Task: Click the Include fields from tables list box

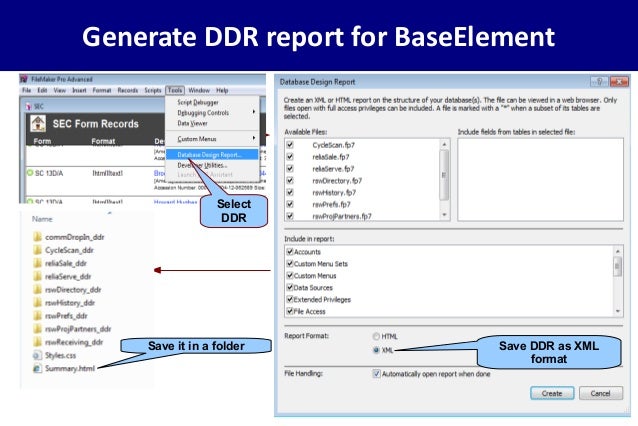Action: 540,179
